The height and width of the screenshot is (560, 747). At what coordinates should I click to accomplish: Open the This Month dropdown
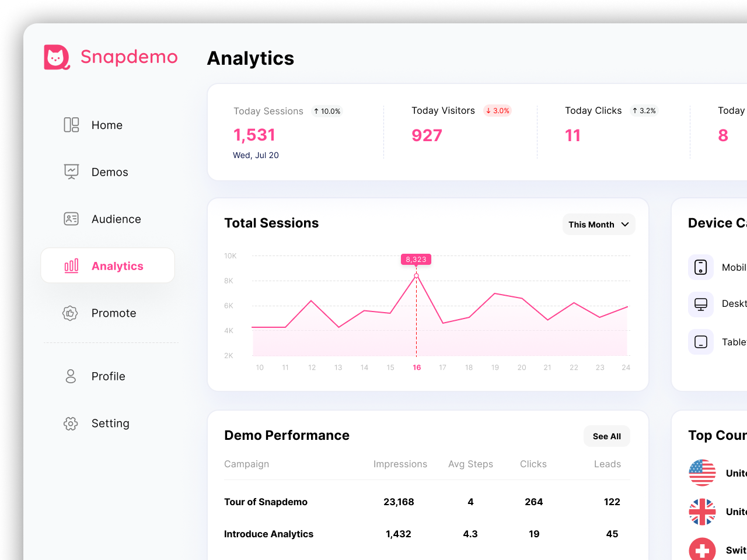(x=599, y=225)
